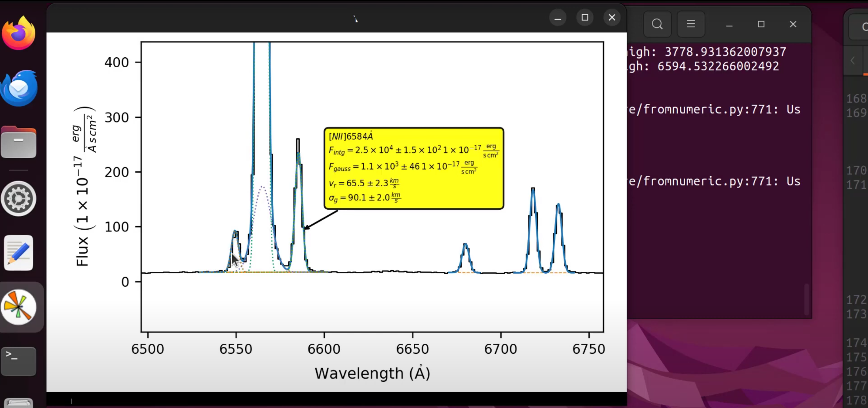Open Firefox from the dock
This screenshot has height=408, width=868.
pos(18,33)
